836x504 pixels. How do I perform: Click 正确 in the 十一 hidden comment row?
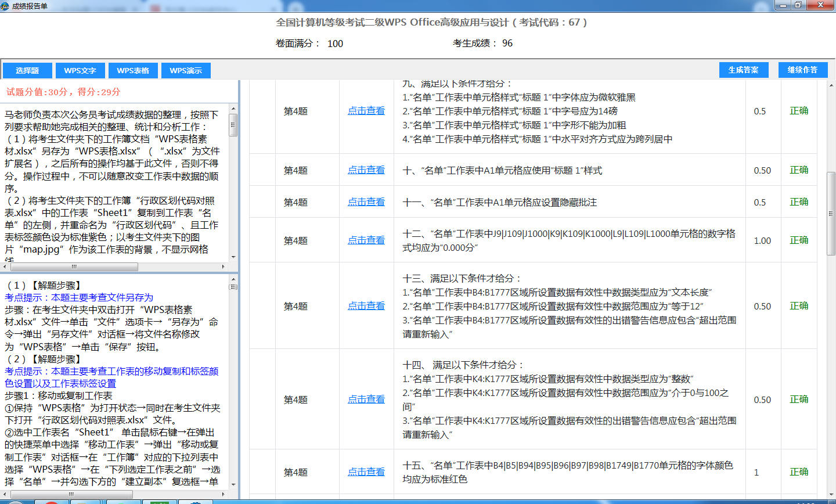pyautogui.click(x=799, y=202)
